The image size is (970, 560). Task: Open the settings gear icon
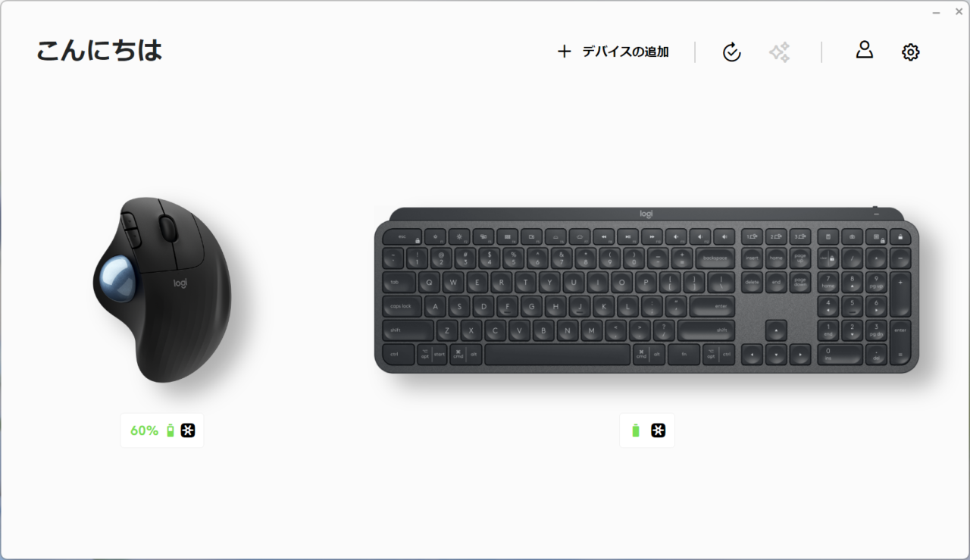(x=911, y=52)
